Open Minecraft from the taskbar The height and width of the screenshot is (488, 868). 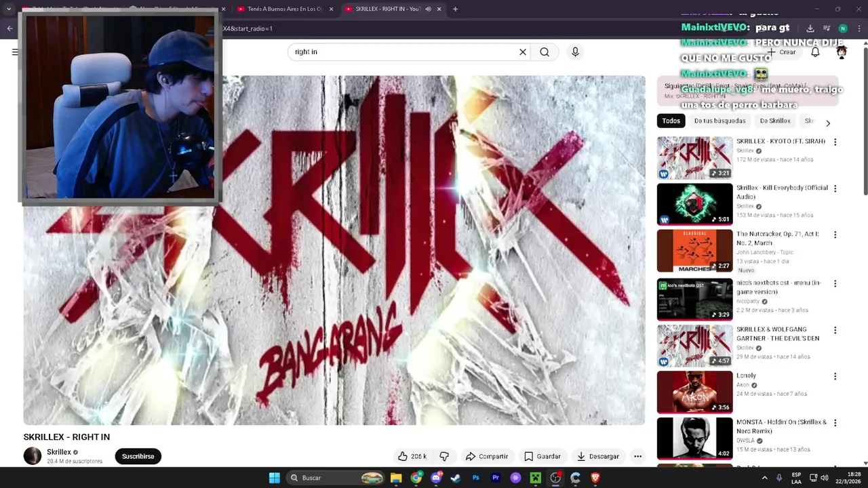click(535, 478)
